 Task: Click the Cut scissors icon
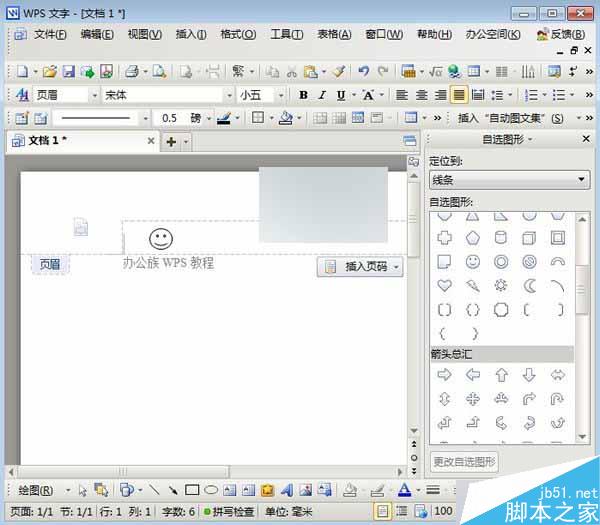[292, 72]
